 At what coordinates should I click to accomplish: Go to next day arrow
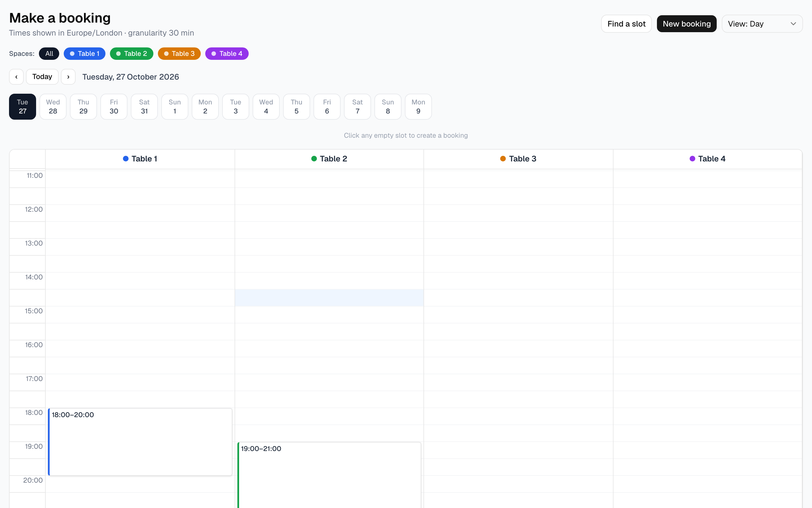click(68, 77)
